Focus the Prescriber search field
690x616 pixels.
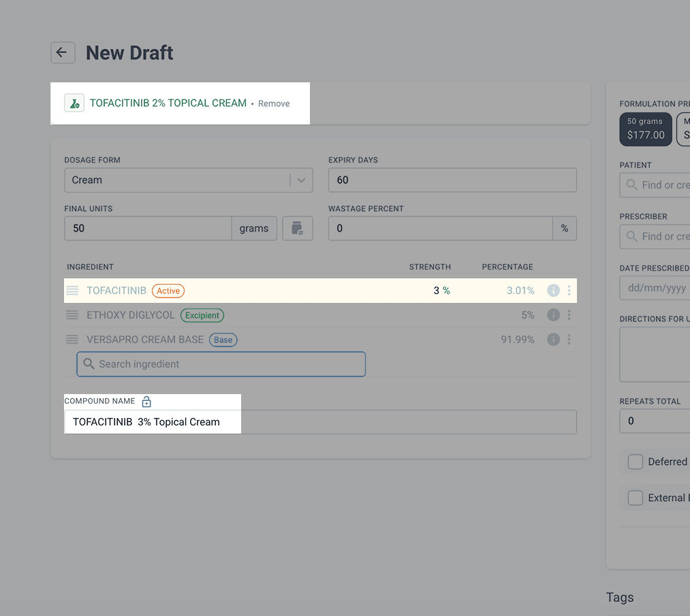coord(655,236)
